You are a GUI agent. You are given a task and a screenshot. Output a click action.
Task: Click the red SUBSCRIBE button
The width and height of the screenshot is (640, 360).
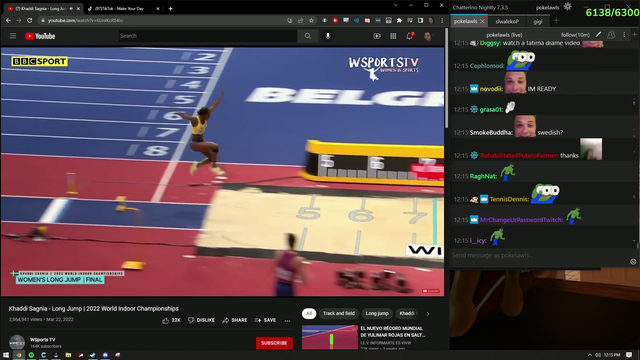point(274,343)
